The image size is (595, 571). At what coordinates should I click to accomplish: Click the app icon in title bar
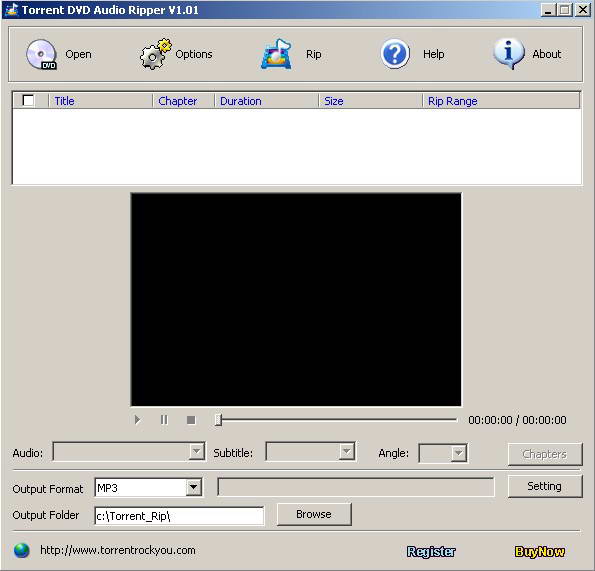tap(11, 9)
